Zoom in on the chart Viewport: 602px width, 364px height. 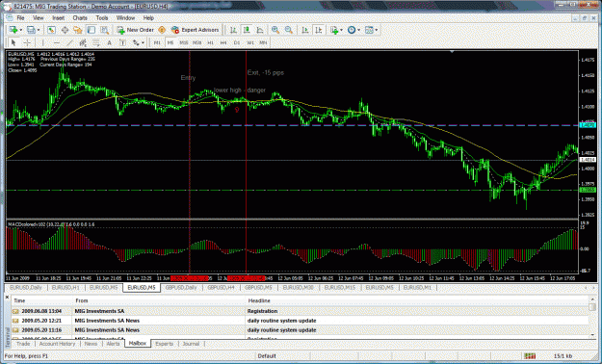pos(275,30)
